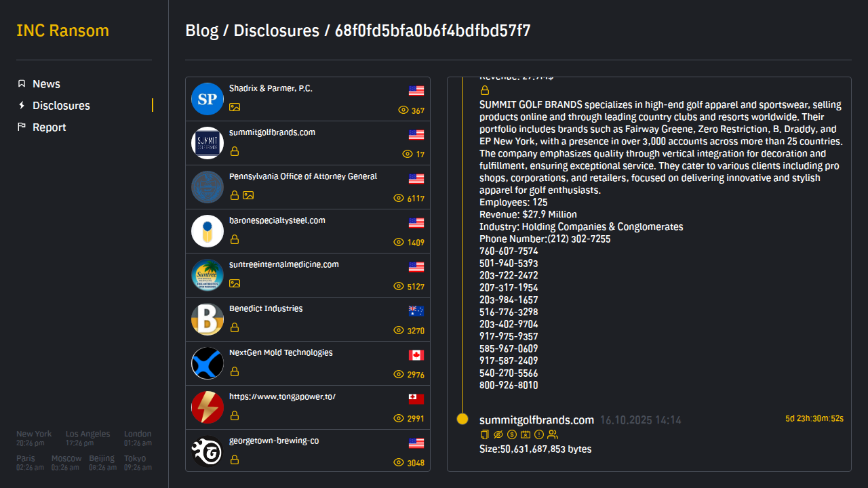
Task: Click the Canadian flag on NextGen row
Action: click(416, 355)
